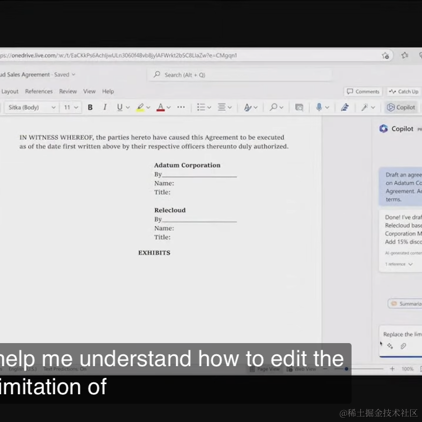Open Find search tool in ribbon

(x=274, y=107)
